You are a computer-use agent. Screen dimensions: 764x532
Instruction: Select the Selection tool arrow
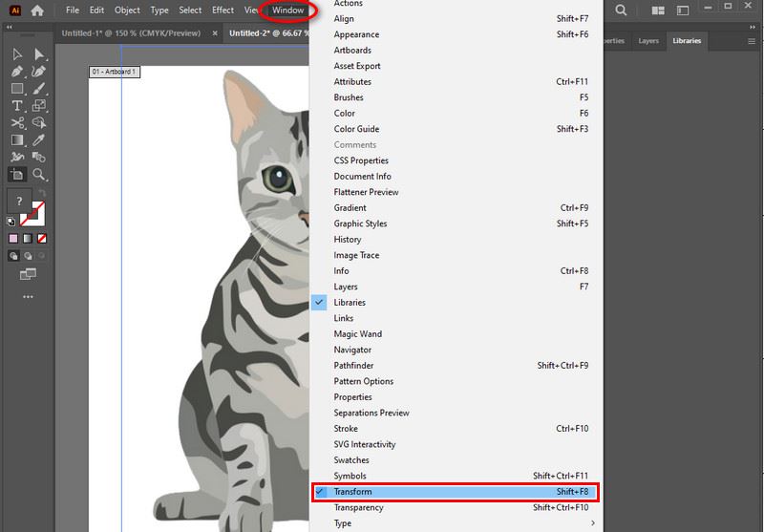pyautogui.click(x=17, y=54)
